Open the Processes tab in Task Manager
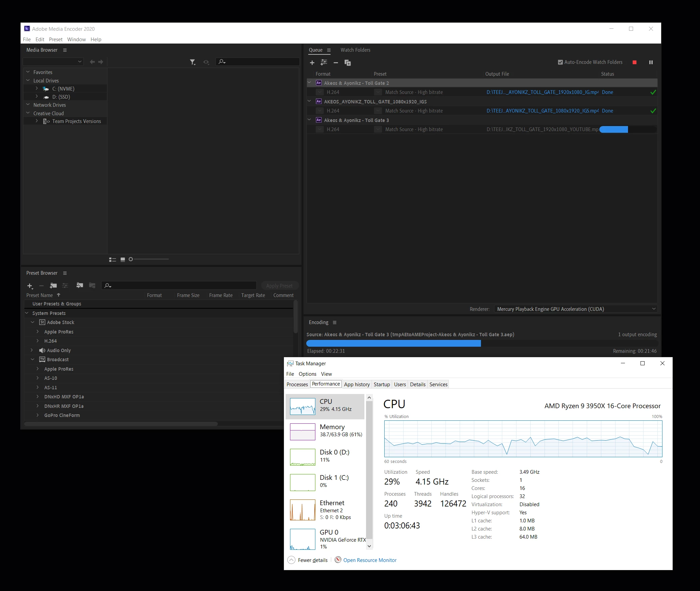Screen dimensions: 700x591 pos(297,384)
